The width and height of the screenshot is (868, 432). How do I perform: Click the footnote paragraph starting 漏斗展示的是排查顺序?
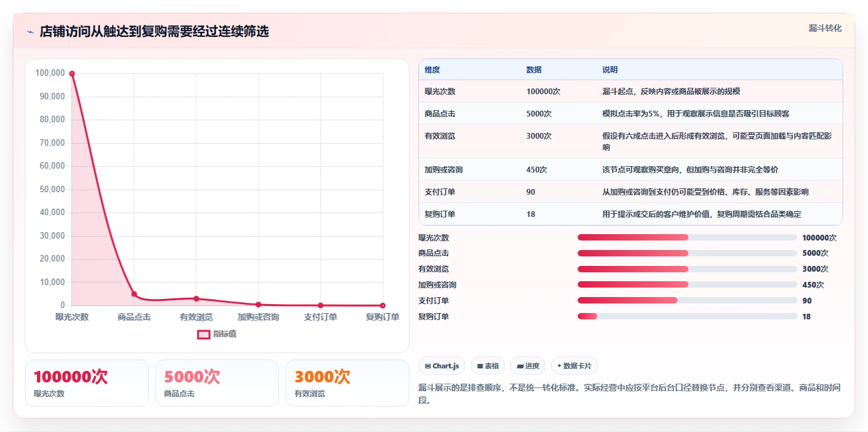(x=630, y=394)
